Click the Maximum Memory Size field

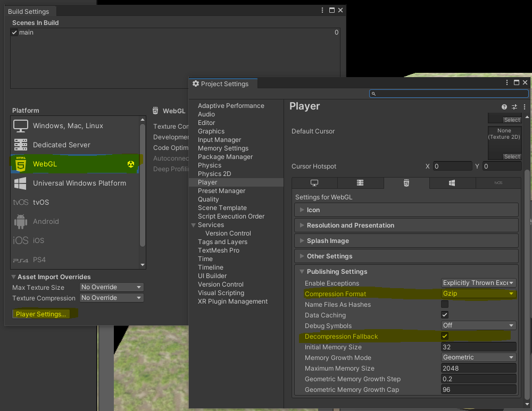tap(478, 368)
